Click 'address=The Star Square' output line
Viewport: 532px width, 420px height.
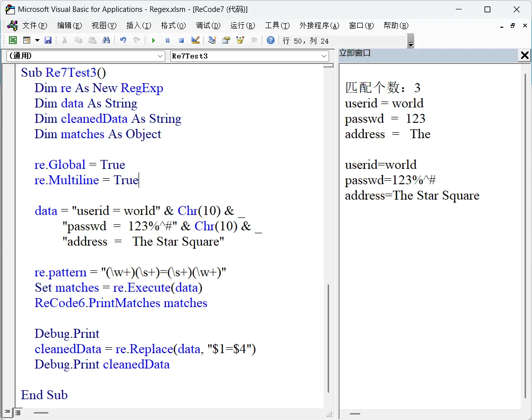click(412, 195)
